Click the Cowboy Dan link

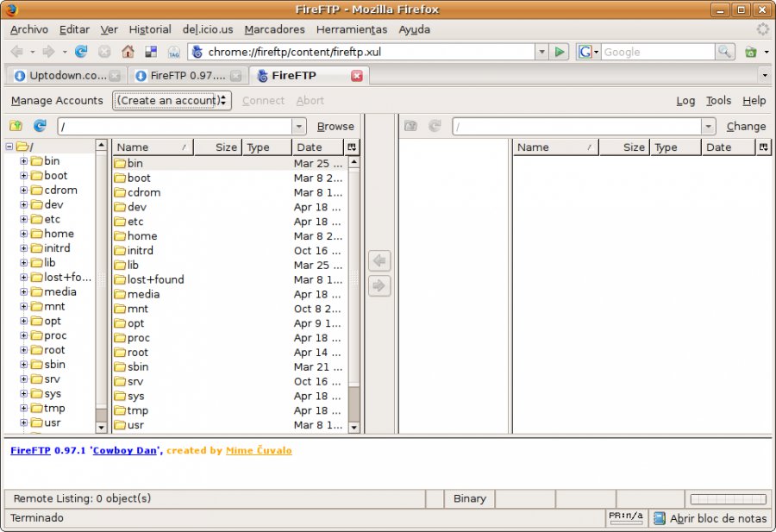(125, 450)
